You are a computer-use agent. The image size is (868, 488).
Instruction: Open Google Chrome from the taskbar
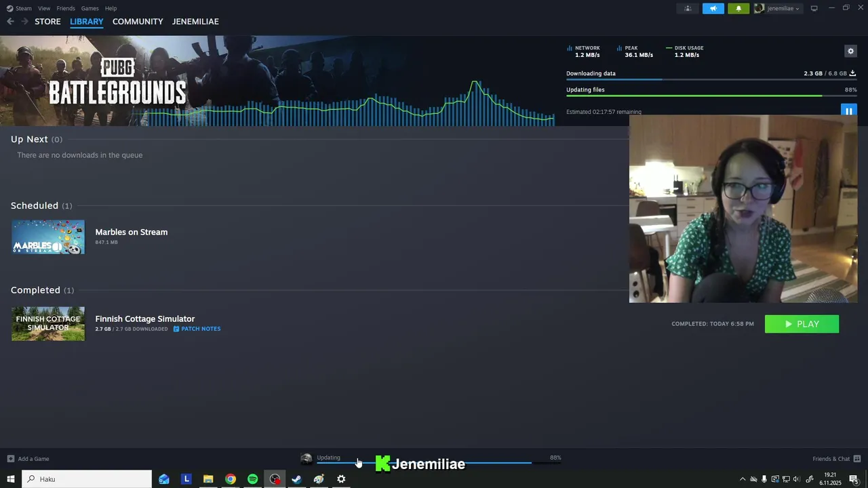pos(231,479)
